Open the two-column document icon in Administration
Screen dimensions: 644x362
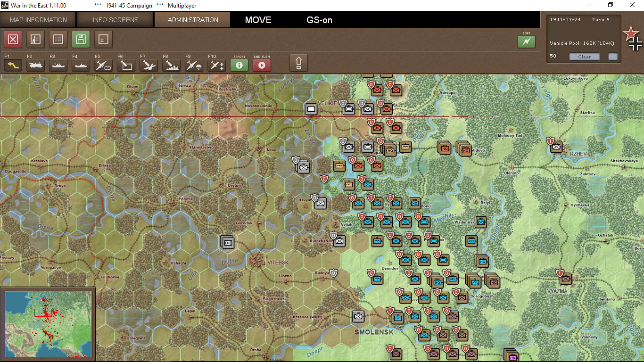tap(36, 40)
